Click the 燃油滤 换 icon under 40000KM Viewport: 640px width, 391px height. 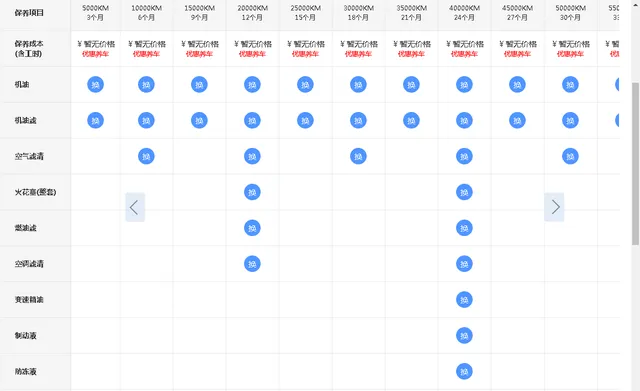(464, 228)
